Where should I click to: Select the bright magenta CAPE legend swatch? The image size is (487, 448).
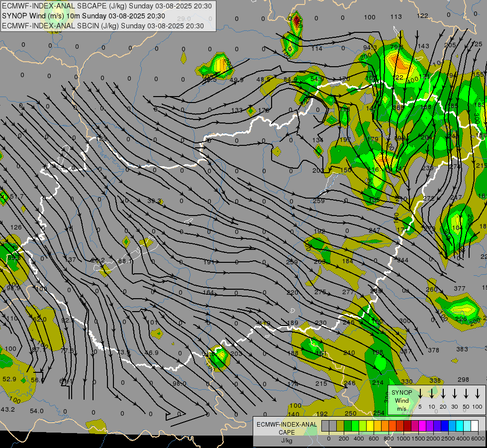pyautogui.click(x=422, y=426)
